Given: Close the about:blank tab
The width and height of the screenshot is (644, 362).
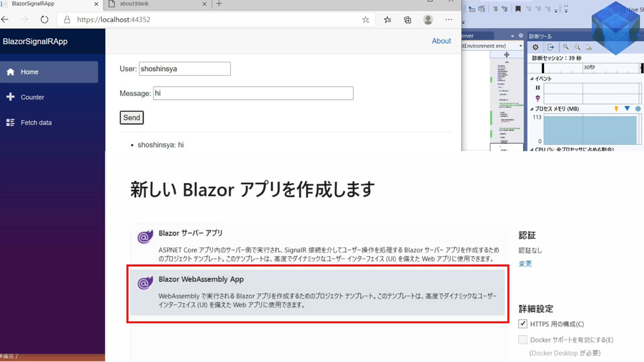Looking at the screenshot, I should [205, 4].
